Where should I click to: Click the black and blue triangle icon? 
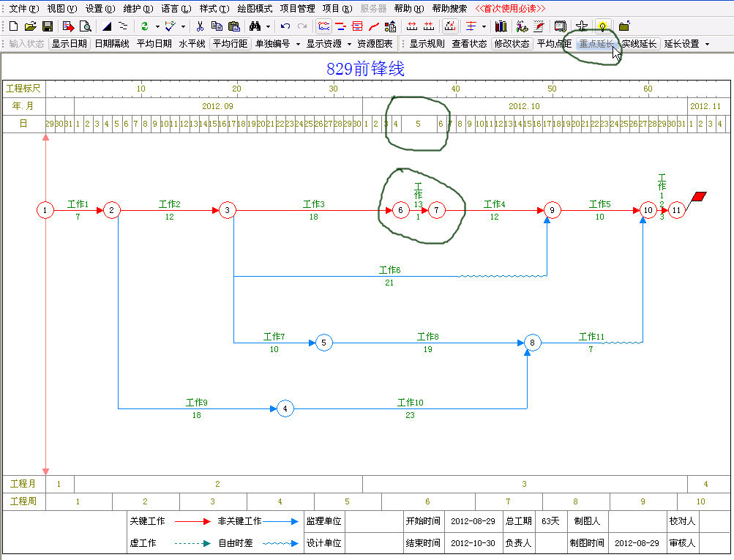(107, 26)
